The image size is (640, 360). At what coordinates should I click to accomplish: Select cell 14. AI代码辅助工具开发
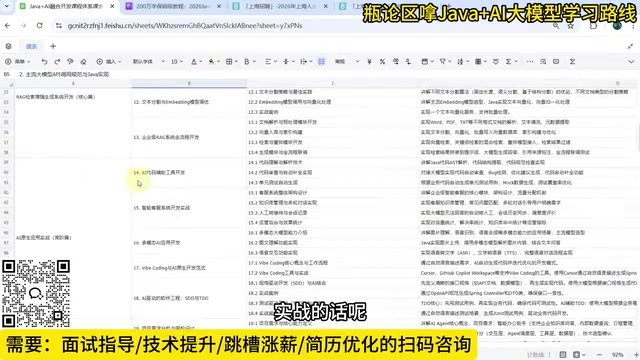click(189, 172)
